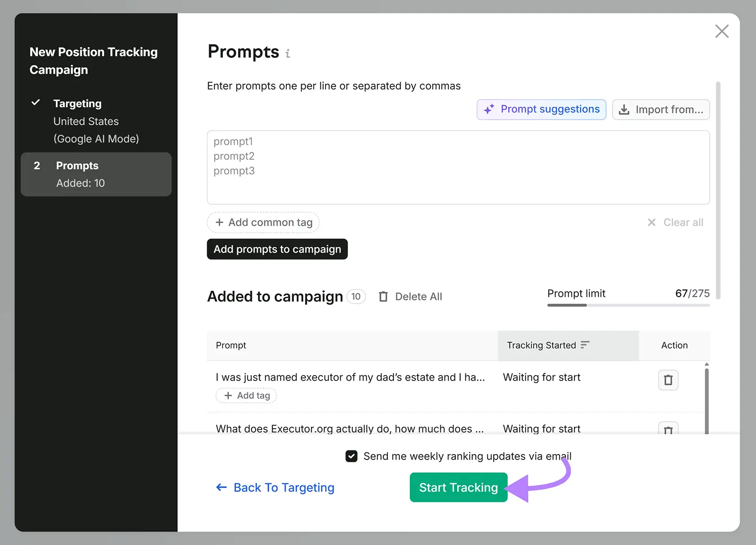Open Prompt suggestions
The image size is (756, 545).
pos(541,109)
